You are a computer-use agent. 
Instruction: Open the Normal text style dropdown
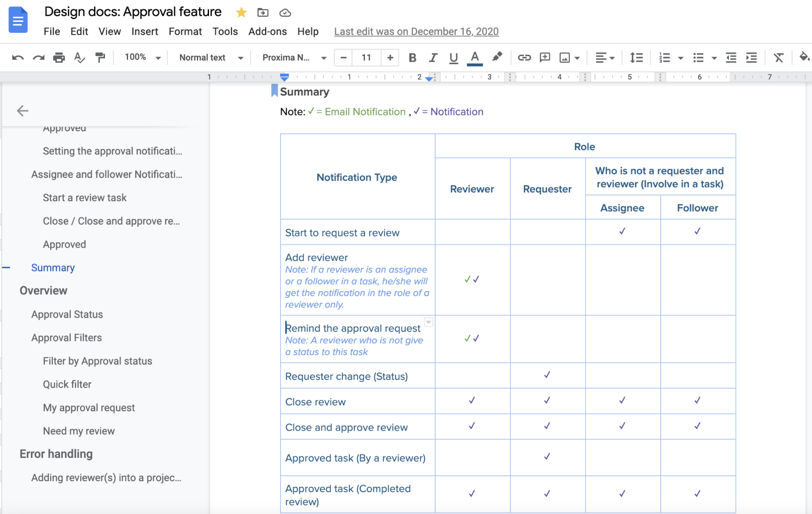point(211,58)
